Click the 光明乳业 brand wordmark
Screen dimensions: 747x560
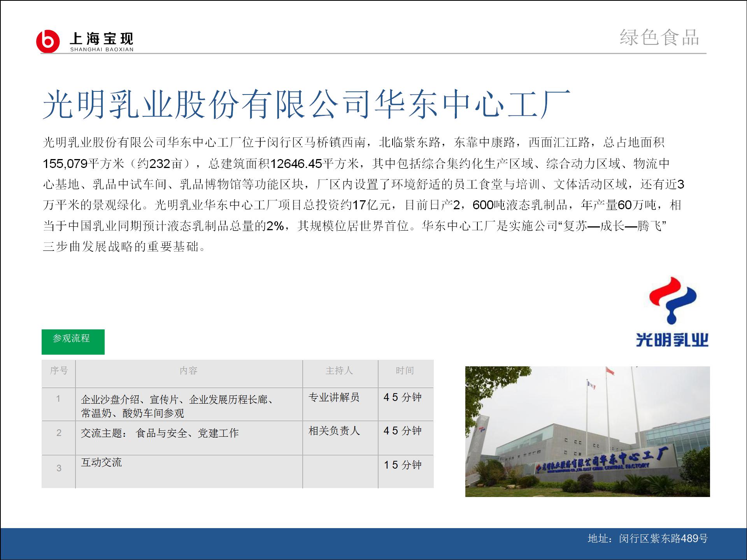(x=672, y=340)
